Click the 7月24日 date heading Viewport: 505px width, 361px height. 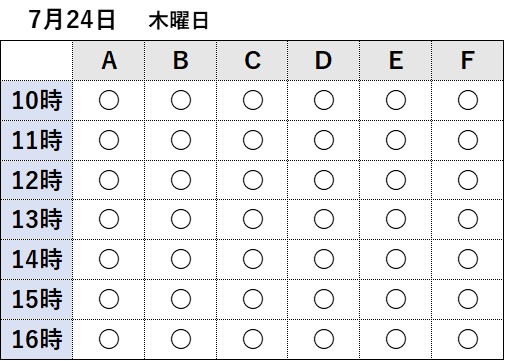72,20
